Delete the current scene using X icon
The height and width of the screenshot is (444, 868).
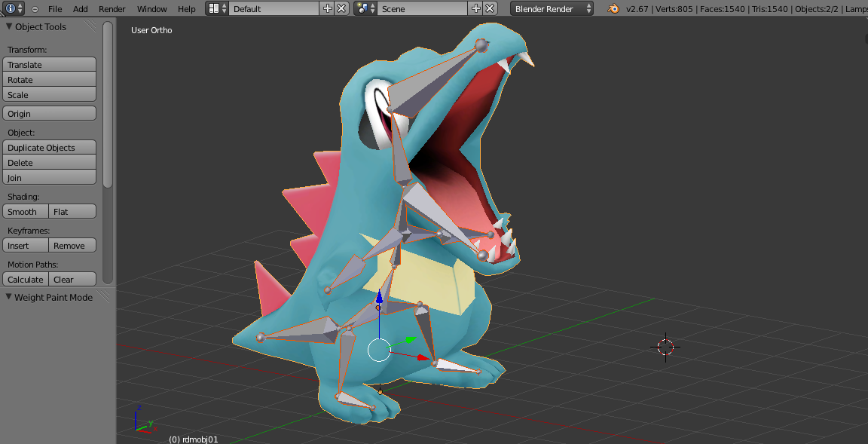490,9
